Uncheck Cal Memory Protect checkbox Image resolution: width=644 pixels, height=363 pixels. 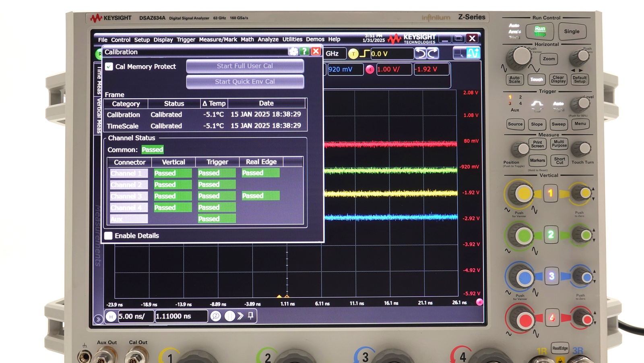(x=109, y=67)
